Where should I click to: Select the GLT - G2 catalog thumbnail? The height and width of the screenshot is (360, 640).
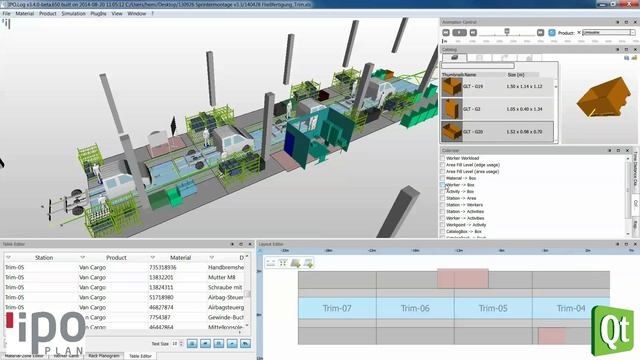click(452, 109)
